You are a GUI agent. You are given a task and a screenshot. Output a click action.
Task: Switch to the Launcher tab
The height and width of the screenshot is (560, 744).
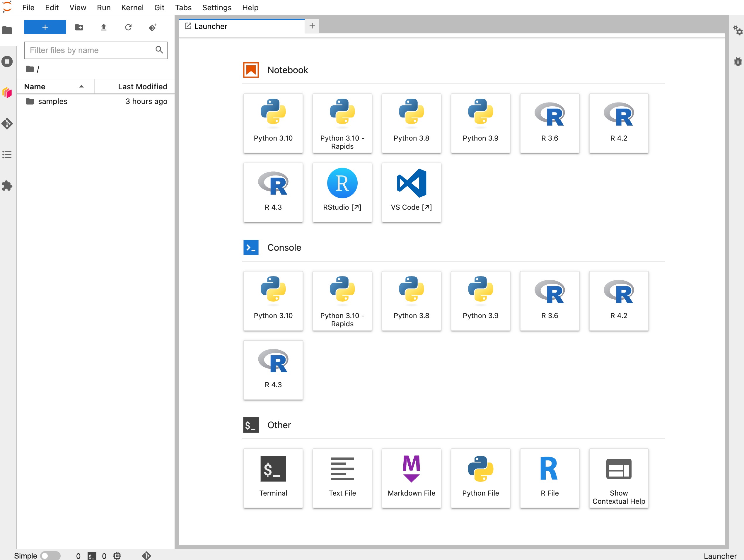tap(211, 26)
